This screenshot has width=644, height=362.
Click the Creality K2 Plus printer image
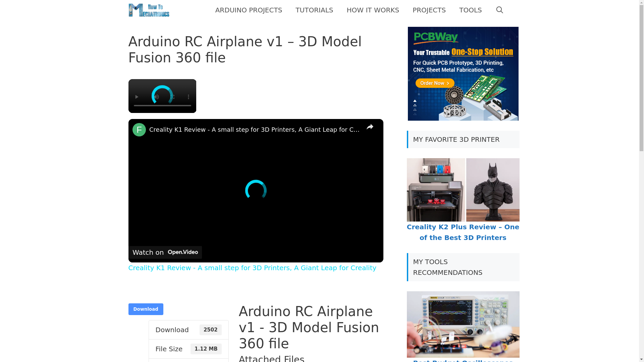tap(463, 190)
